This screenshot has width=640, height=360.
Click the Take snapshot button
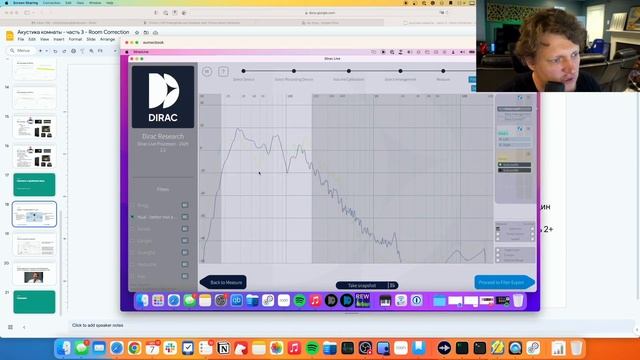pos(362,285)
